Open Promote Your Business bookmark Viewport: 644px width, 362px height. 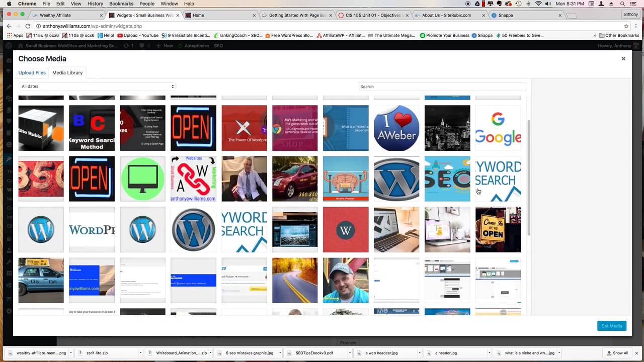[445, 36]
